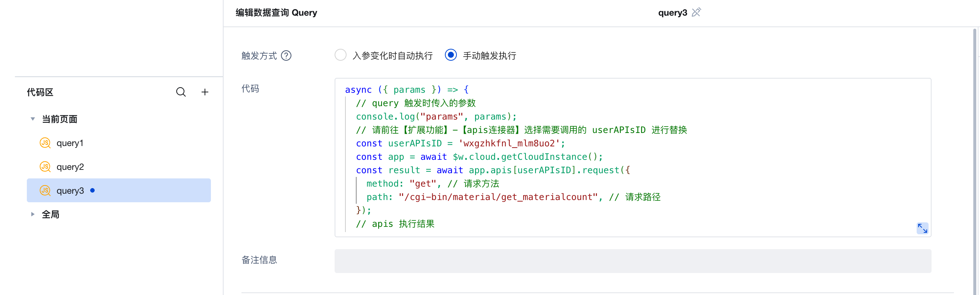Screen dimensions: 980x295
Task: Click the JS icon beside query2
Action: click(45, 167)
